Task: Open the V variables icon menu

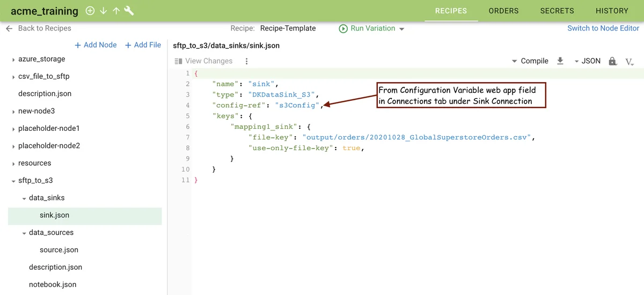Action: [630, 62]
